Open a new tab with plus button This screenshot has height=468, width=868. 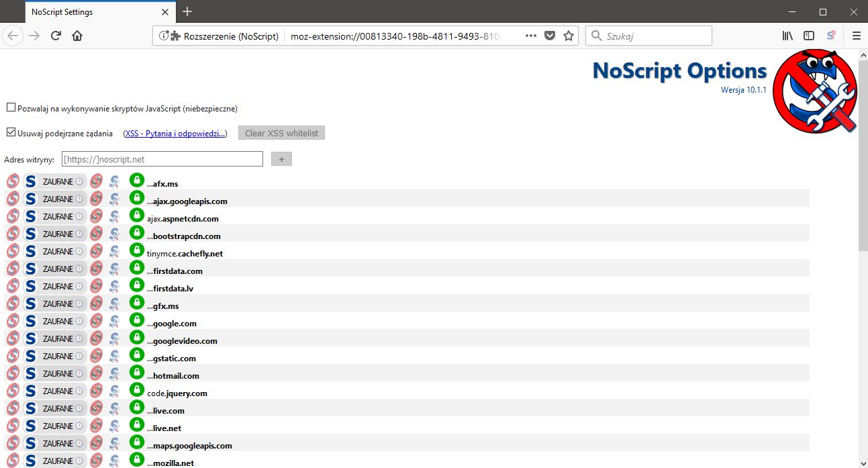187,11
